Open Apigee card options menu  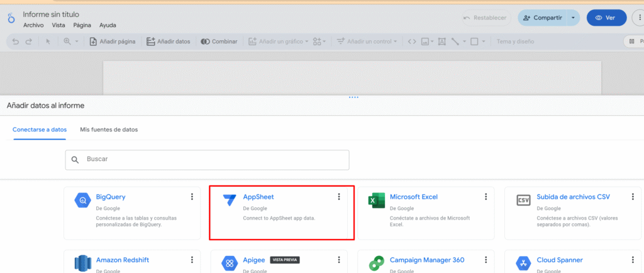339,260
